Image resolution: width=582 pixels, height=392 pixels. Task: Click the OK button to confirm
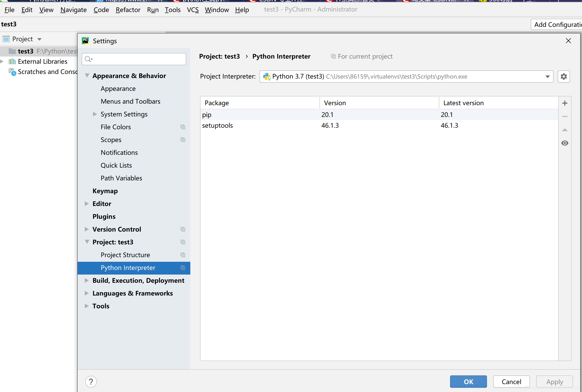click(x=468, y=381)
